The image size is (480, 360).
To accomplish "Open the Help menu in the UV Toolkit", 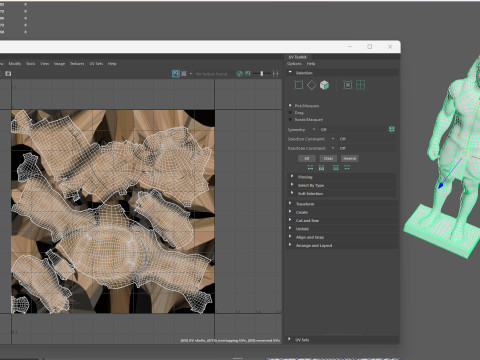I will click(x=311, y=63).
